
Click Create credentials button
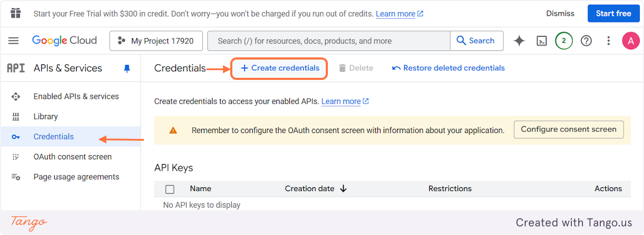(x=280, y=68)
